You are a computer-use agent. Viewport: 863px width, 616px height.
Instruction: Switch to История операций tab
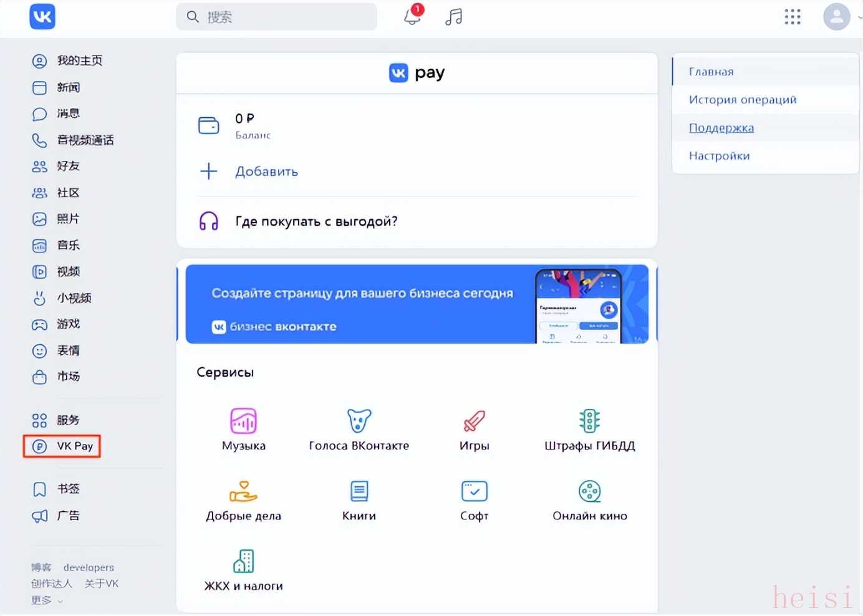742,100
